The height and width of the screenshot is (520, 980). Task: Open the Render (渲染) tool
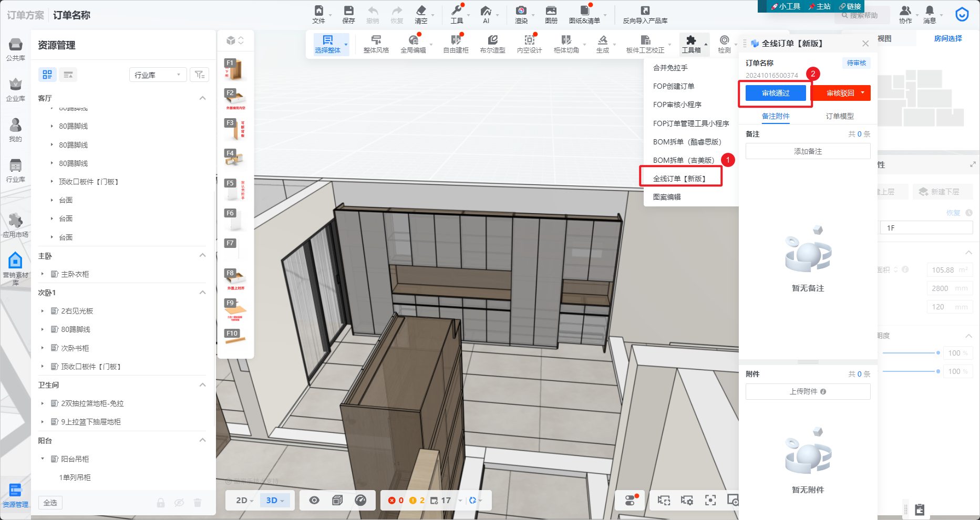[521, 14]
